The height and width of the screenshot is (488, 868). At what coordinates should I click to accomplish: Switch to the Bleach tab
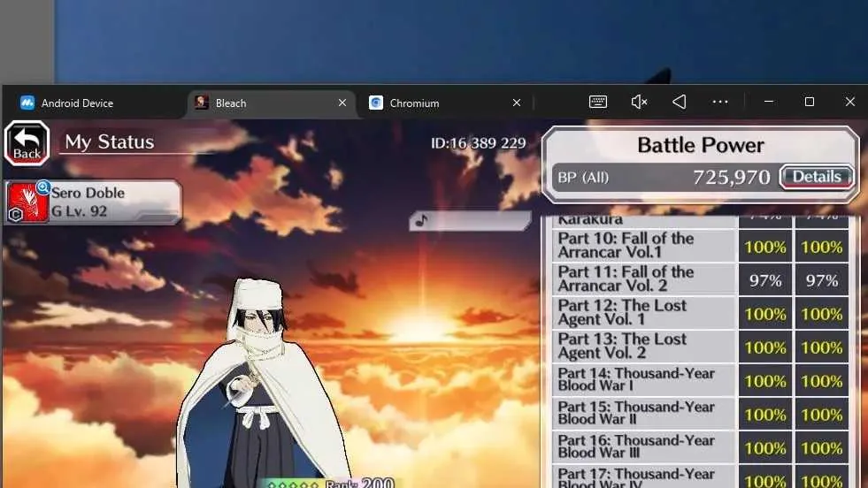pos(272,103)
